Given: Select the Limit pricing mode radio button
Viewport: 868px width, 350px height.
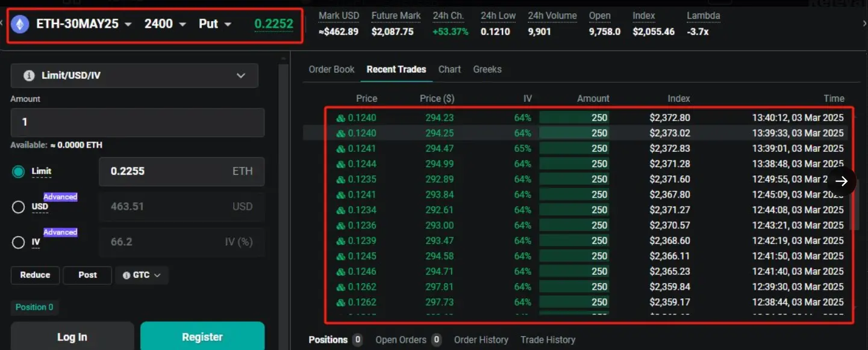Looking at the screenshot, I should coord(17,171).
